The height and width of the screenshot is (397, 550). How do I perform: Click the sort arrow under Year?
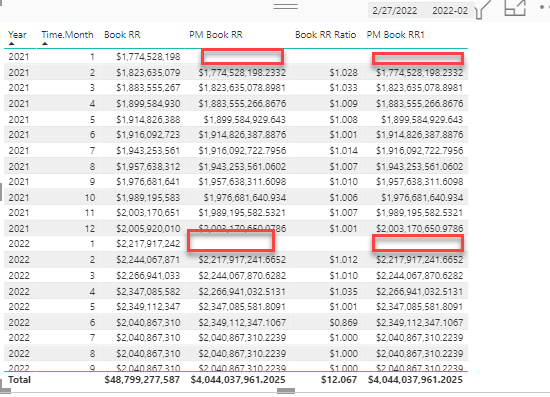tap(12, 44)
